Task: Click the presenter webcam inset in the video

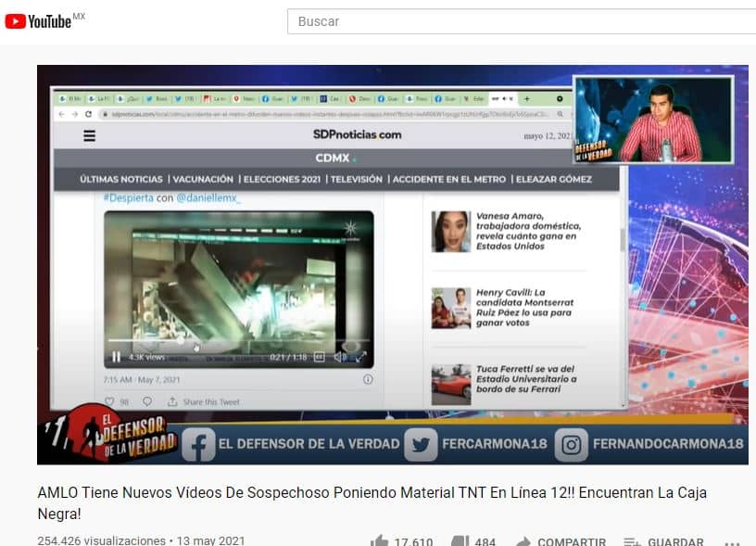Action: (653, 120)
